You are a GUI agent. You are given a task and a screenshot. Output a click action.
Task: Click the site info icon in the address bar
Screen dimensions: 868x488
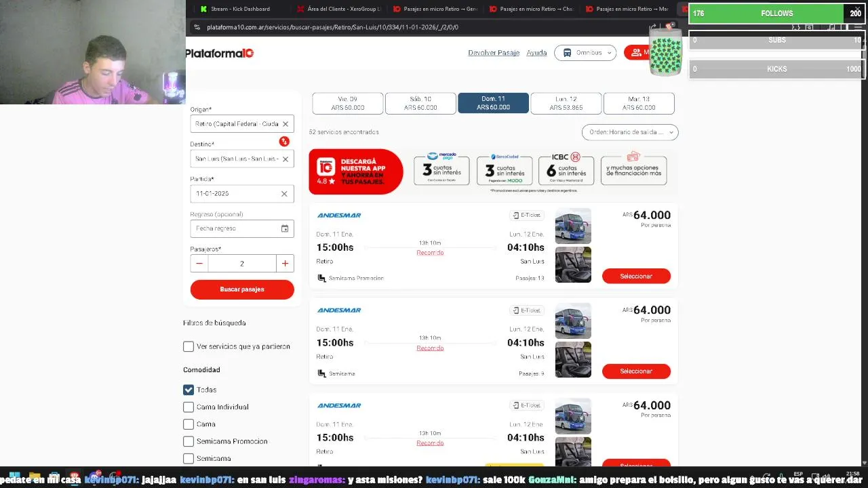[x=197, y=27]
